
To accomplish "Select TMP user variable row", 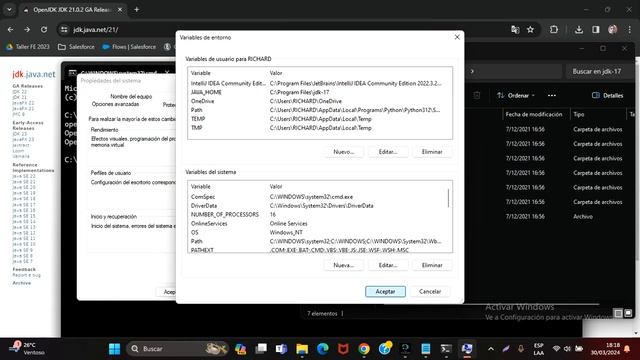I will click(x=320, y=128).
